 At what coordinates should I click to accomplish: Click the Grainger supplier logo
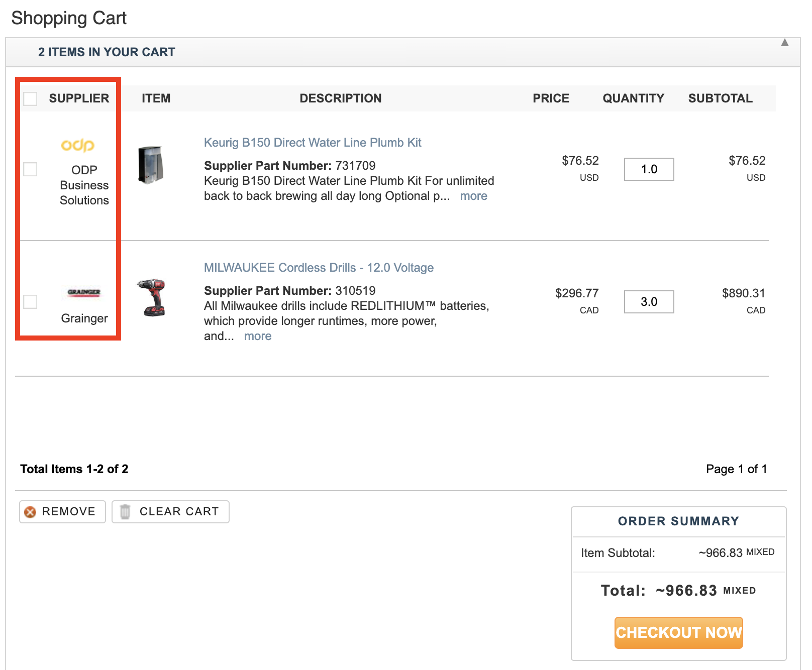tap(84, 292)
